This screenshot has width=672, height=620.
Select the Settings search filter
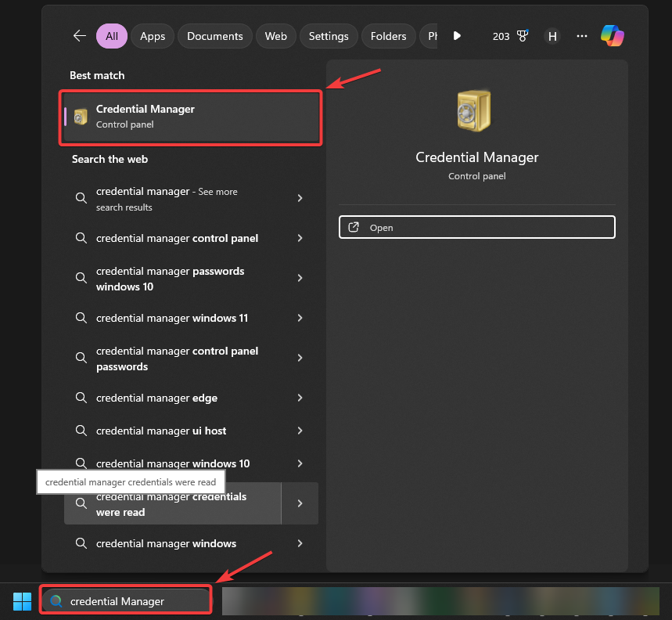tap(328, 35)
